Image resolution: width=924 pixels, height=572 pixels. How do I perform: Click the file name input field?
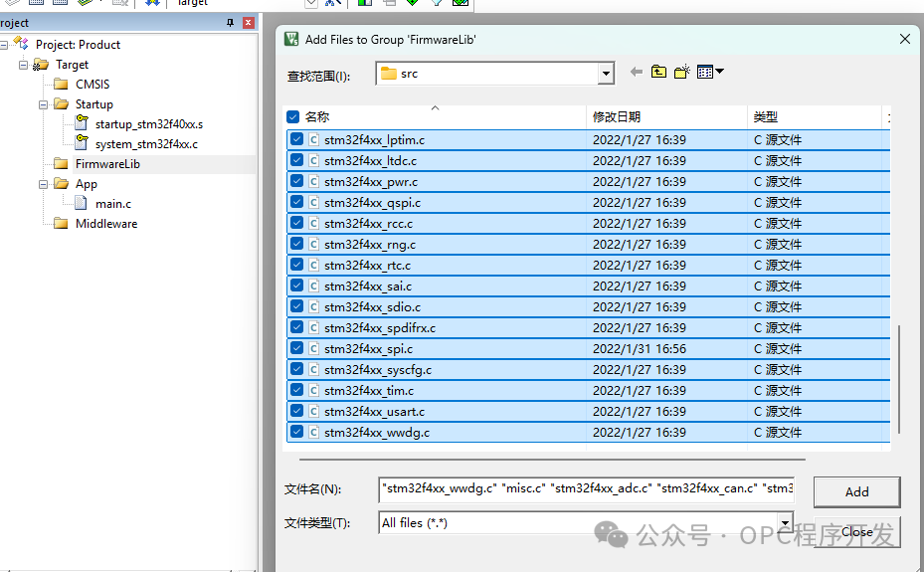point(587,489)
